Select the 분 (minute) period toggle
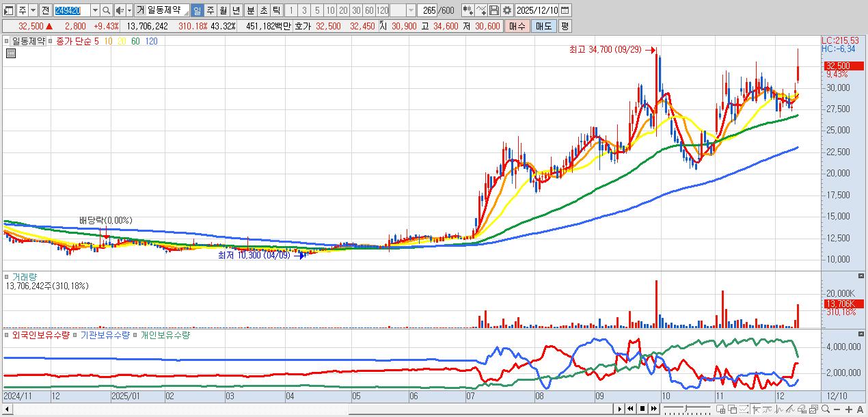This screenshot has height=417, width=868. pyautogui.click(x=250, y=10)
